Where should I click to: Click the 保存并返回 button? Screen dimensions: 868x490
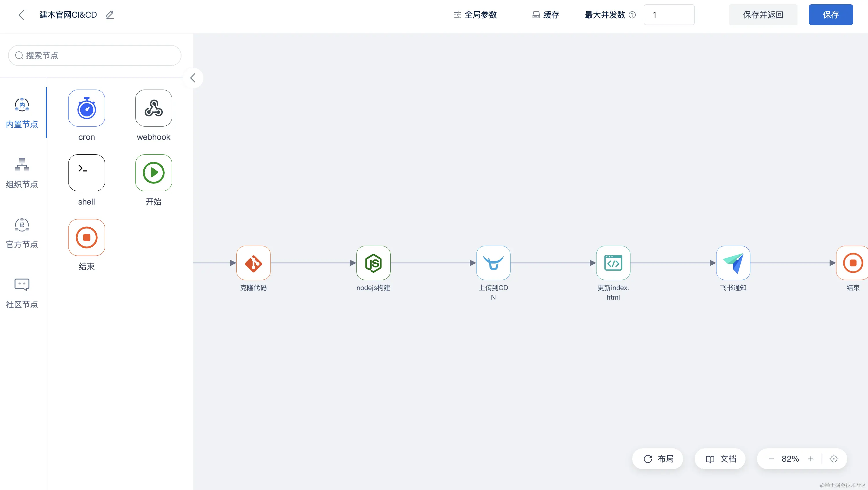[763, 15]
